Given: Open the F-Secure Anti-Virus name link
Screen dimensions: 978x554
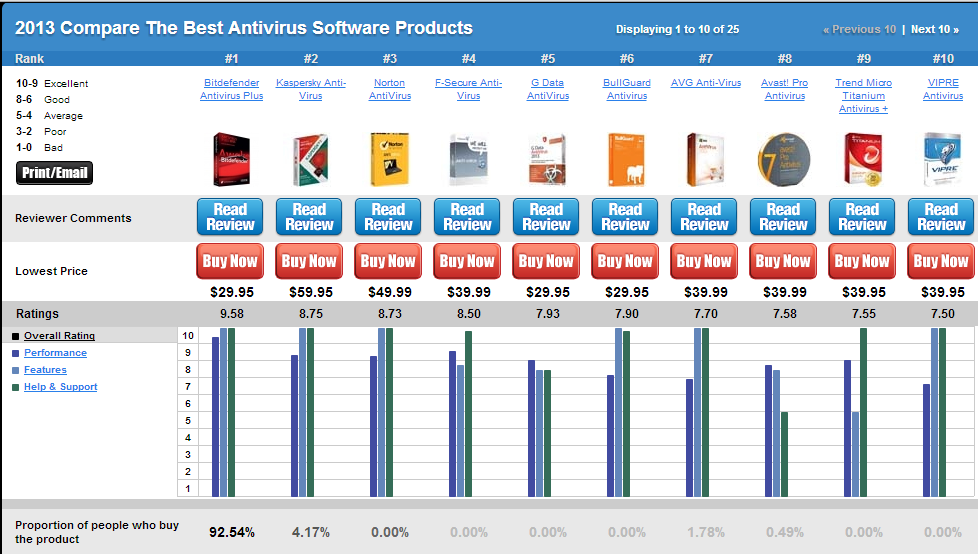Looking at the screenshot, I should coord(468,89).
